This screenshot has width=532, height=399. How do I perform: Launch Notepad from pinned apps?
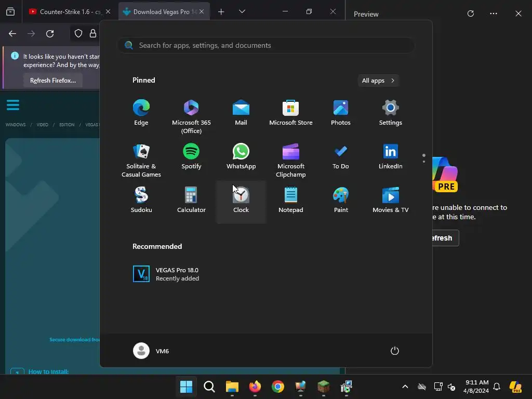click(x=291, y=200)
